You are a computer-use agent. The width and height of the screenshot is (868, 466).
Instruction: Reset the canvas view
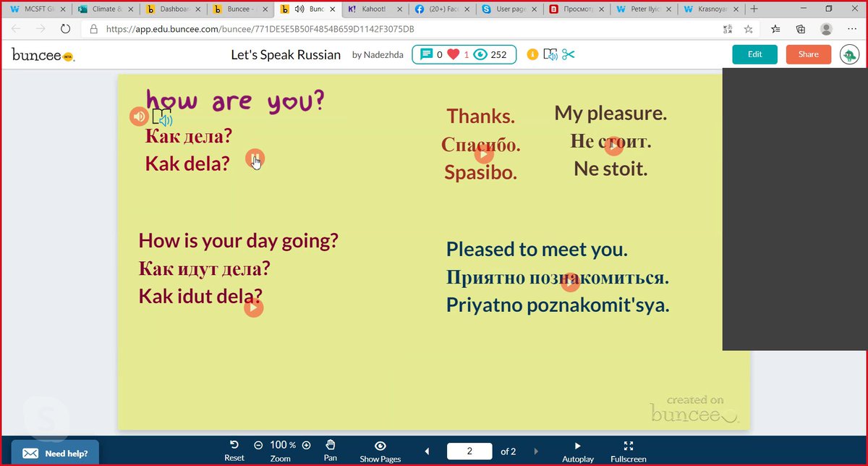tap(234, 450)
